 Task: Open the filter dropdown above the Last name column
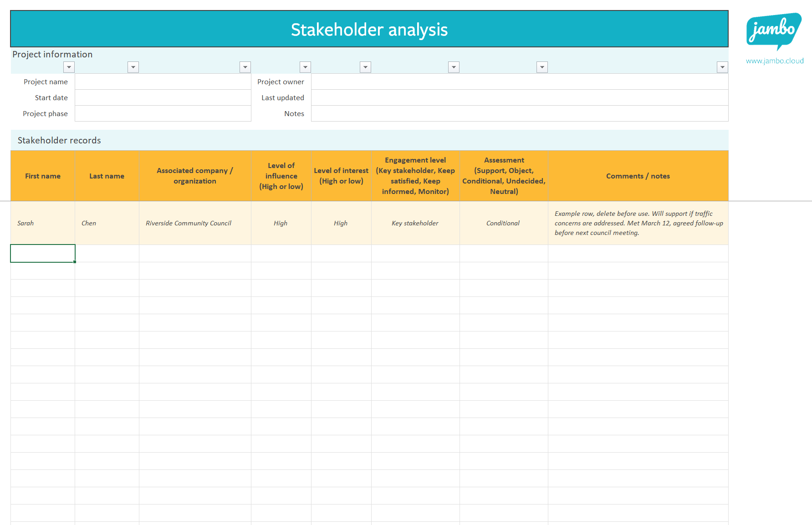click(133, 67)
